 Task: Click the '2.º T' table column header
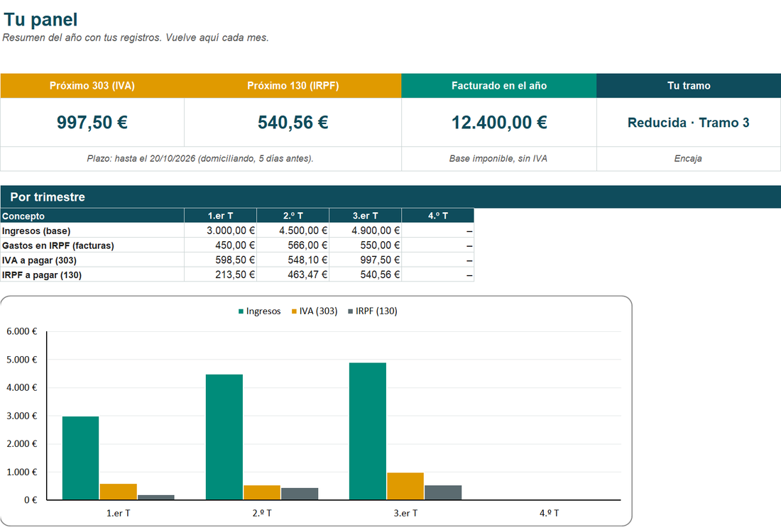point(293,216)
